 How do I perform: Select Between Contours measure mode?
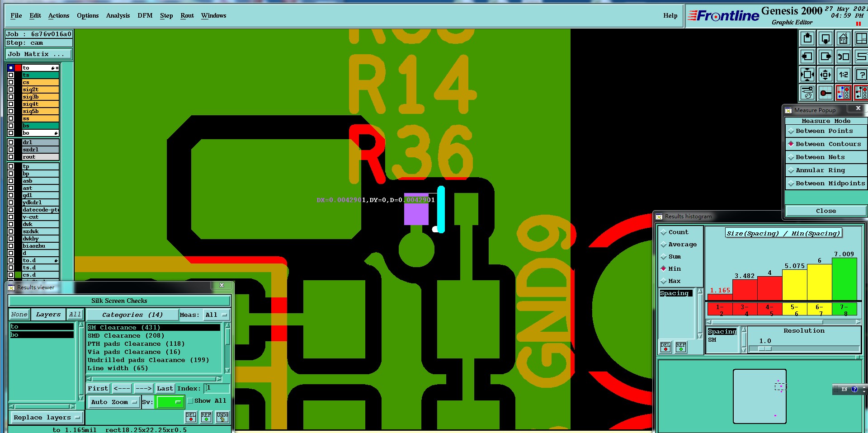coord(826,144)
